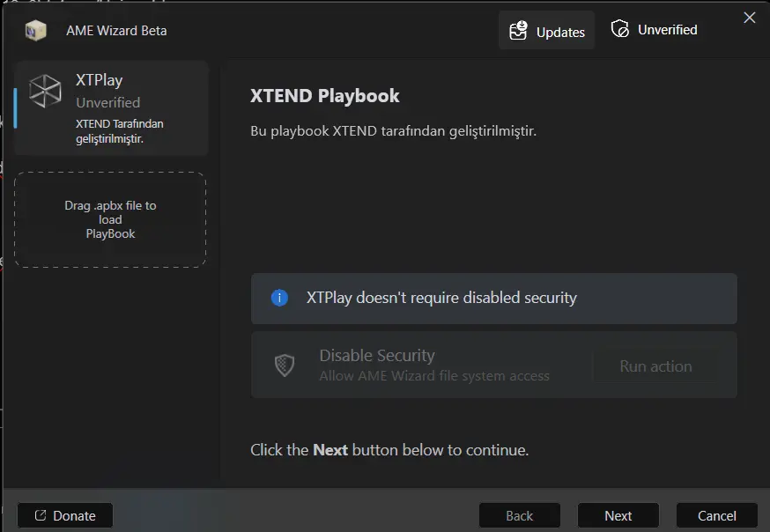Click the Drag .apbx file drop zone
Image resolution: width=770 pixels, height=532 pixels.
110,219
